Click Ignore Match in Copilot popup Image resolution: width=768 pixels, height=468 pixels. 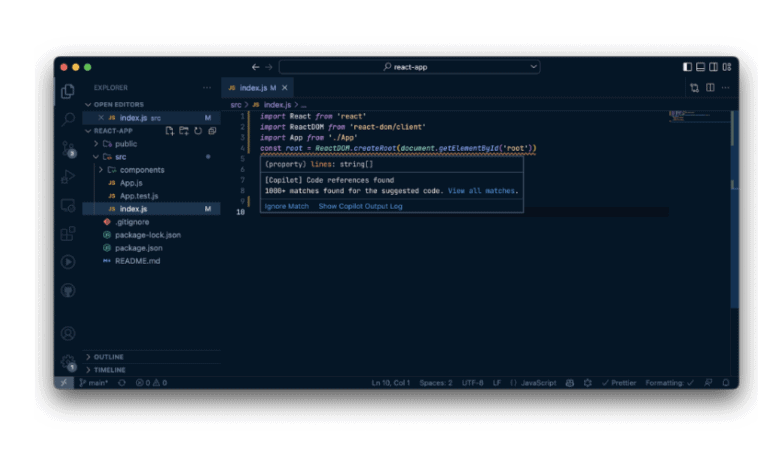tap(287, 206)
